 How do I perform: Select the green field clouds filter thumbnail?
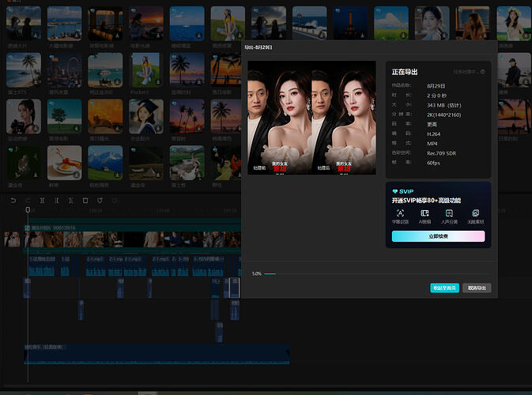(x=391, y=24)
